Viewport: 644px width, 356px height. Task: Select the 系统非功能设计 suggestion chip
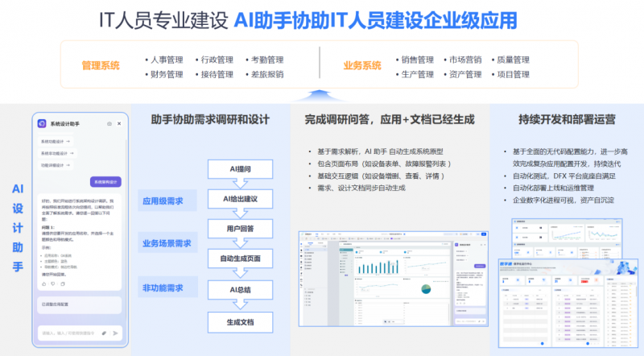point(57,152)
